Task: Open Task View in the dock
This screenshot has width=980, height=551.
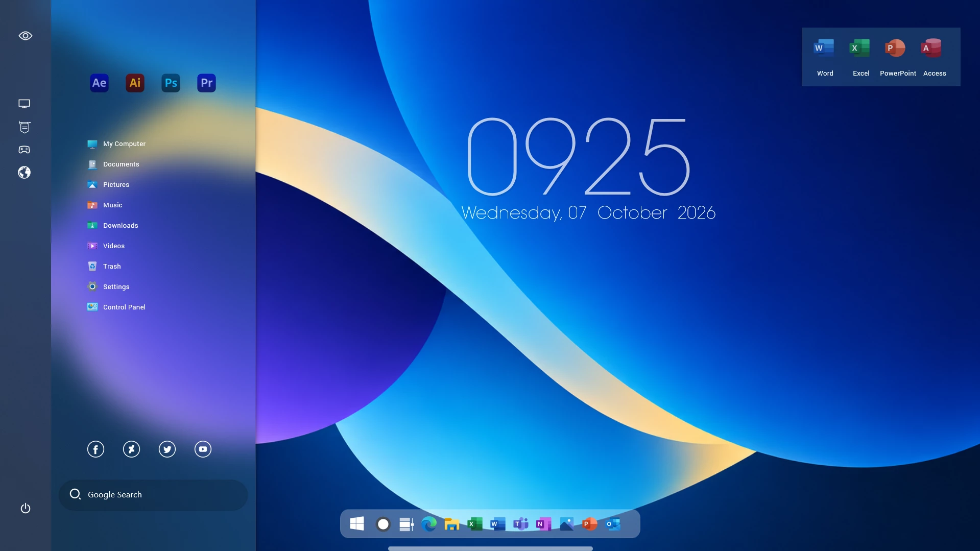Action: (406, 524)
